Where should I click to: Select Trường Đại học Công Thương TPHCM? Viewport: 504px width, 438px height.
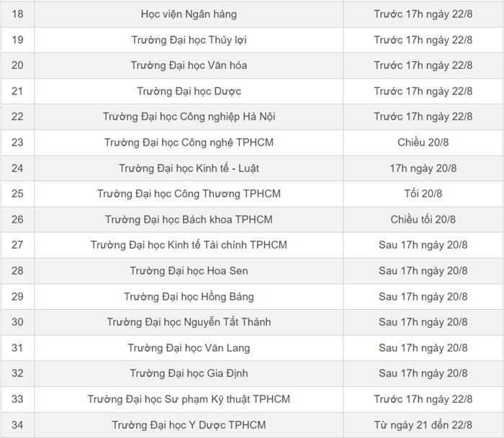(189, 194)
